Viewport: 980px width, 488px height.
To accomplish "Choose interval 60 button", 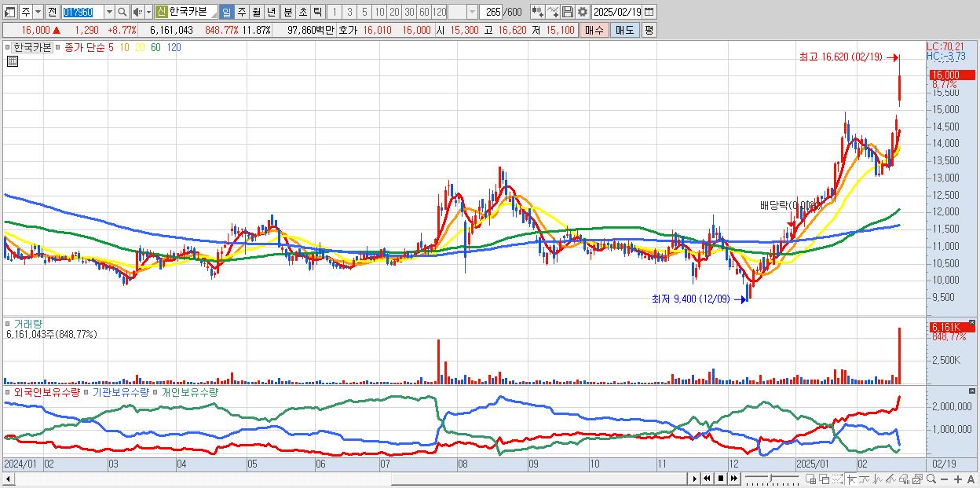I will (424, 12).
